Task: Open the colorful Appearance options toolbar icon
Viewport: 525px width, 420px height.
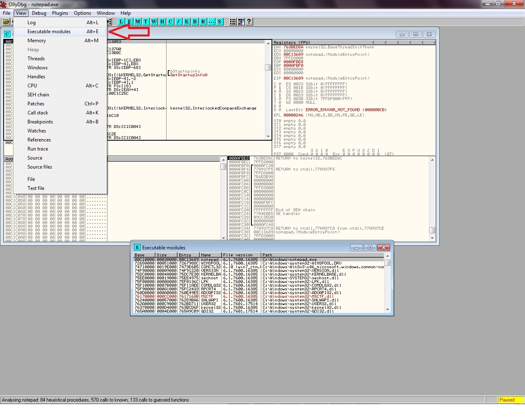Action: pyautogui.click(x=241, y=22)
